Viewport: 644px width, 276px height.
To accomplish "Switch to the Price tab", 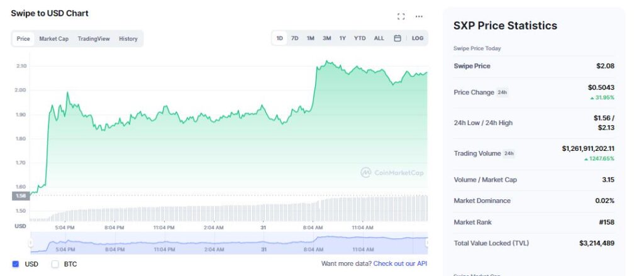I will (x=23, y=38).
